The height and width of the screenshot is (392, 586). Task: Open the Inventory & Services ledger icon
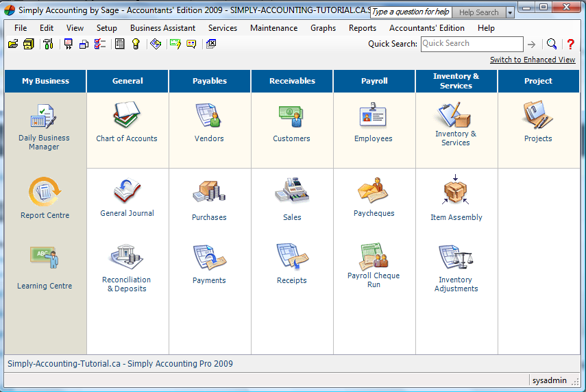pos(456,123)
